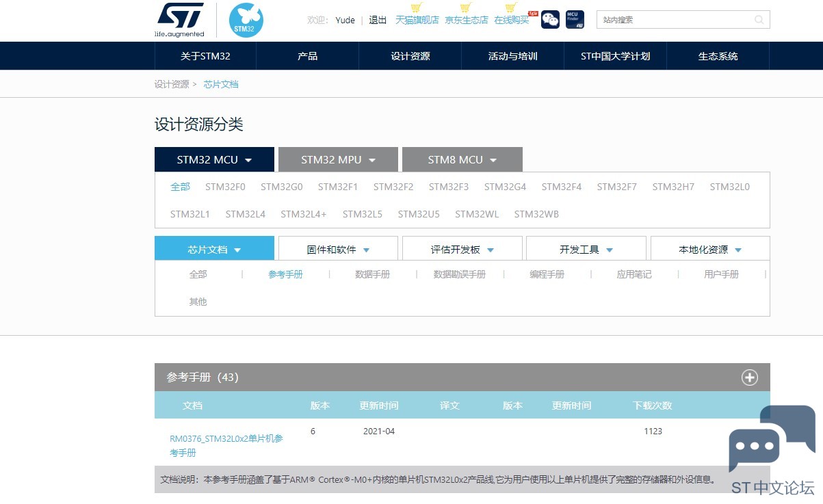The width and height of the screenshot is (823, 504).
Task: Go to 设计资源 breadcrumb
Action: [172, 84]
